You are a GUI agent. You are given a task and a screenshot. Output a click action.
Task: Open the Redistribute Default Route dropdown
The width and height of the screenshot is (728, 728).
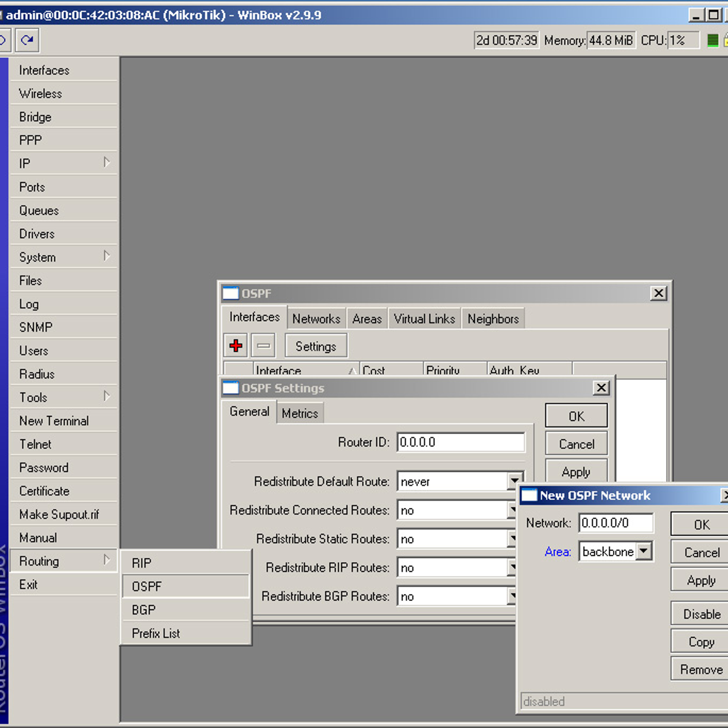(515, 481)
